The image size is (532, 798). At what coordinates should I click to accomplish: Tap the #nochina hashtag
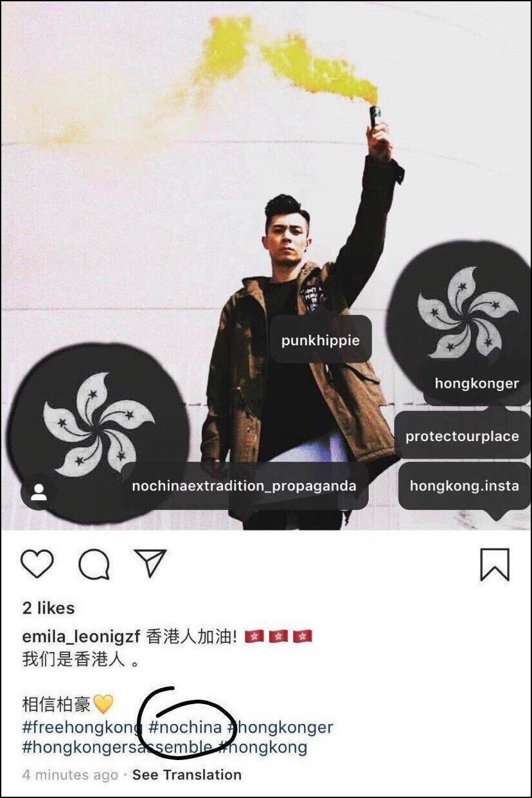(x=185, y=728)
